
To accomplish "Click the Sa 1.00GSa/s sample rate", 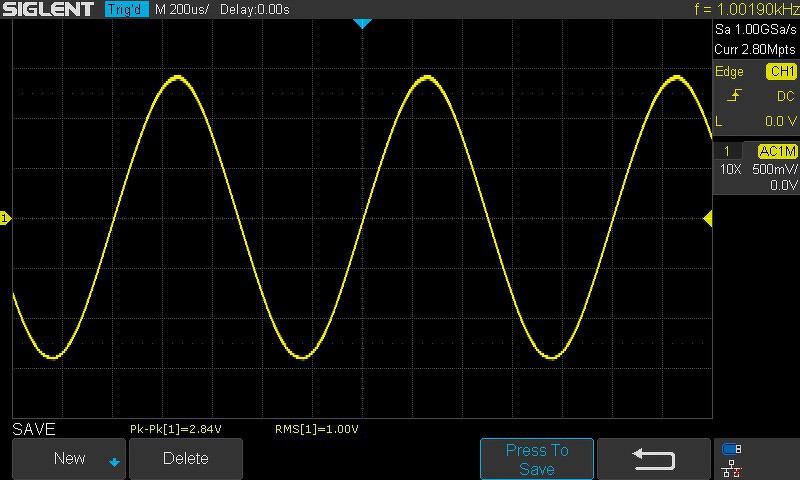I will point(756,30).
